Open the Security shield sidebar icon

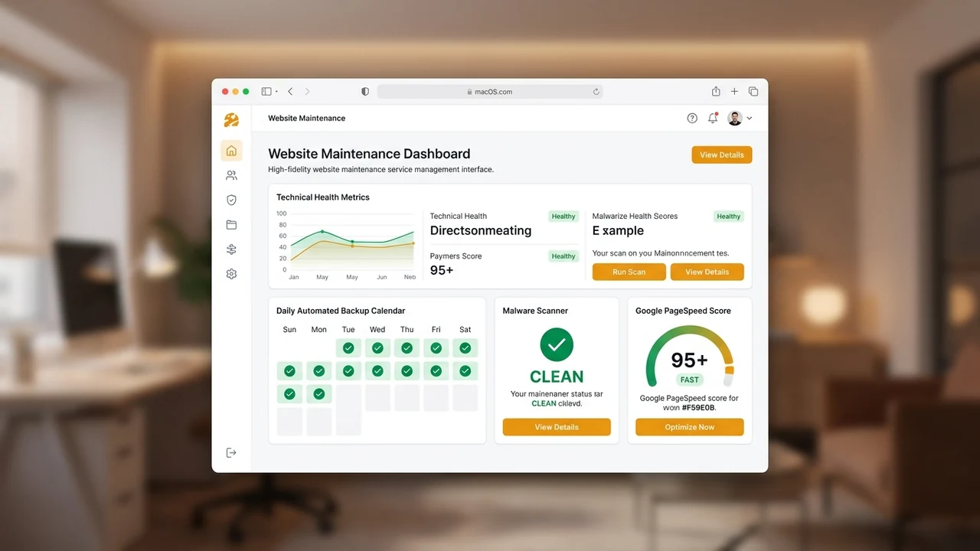tap(231, 200)
